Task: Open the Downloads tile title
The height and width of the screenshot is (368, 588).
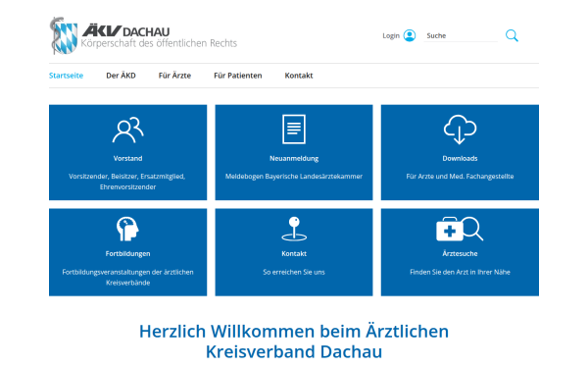Action: tap(461, 158)
